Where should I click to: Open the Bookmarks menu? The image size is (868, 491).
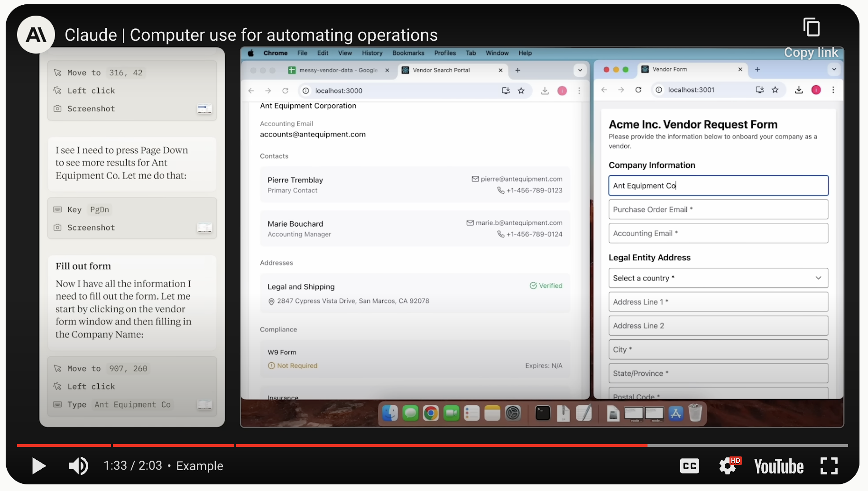click(408, 53)
